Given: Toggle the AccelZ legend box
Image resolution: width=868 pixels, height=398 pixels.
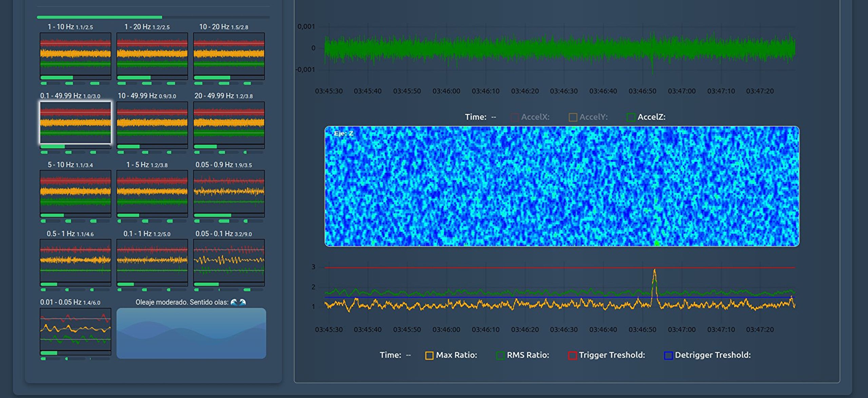Looking at the screenshot, I should point(631,117).
